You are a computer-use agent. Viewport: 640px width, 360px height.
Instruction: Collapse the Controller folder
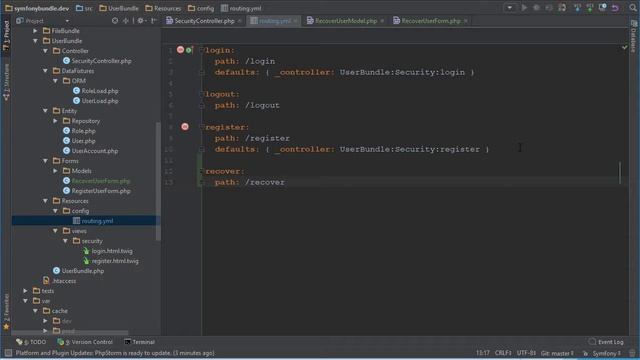click(45, 51)
